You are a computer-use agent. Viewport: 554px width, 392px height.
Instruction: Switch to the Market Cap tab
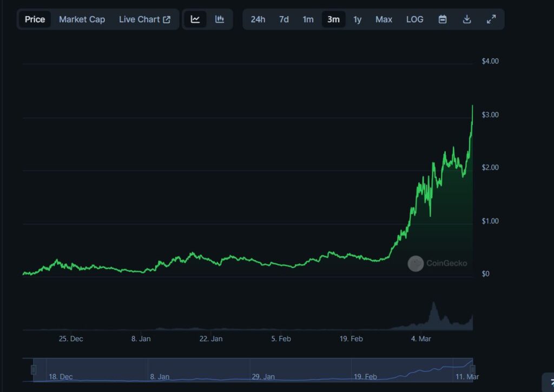click(x=82, y=19)
